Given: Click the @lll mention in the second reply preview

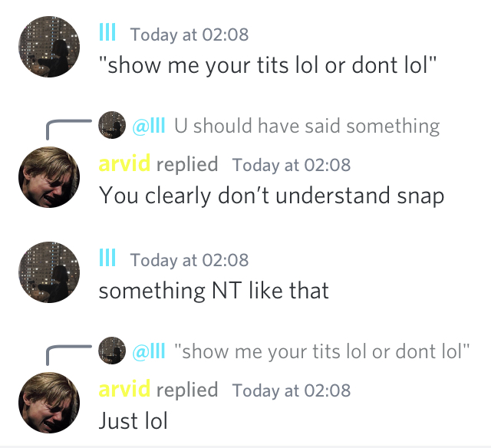Looking at the screenshot, I should click(x=149, y=351).
